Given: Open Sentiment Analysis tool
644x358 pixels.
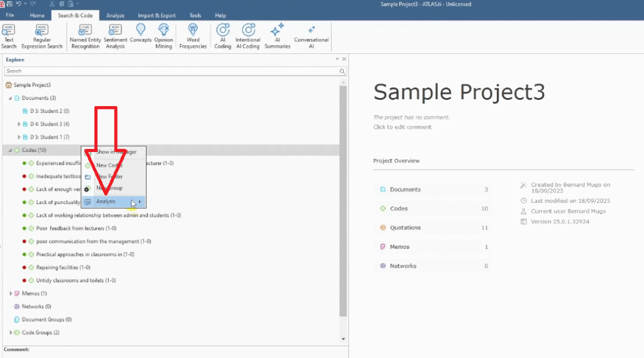Looking at the screenshot, I should [115, 36].
